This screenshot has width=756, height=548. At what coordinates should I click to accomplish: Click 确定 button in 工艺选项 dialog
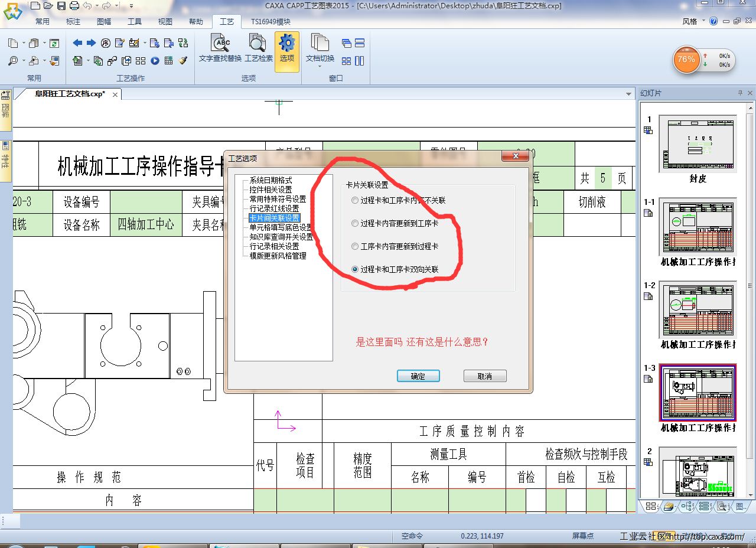click(x=418, y=376)
